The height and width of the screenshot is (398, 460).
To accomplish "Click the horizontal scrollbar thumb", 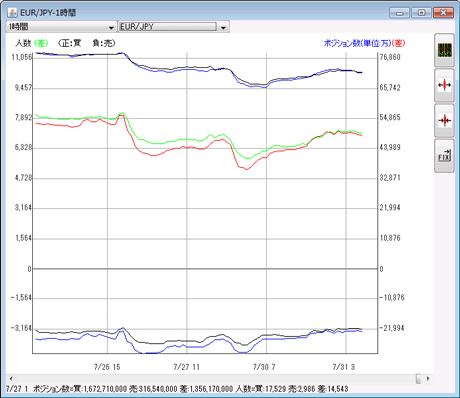I will click(x=418, y=379).
